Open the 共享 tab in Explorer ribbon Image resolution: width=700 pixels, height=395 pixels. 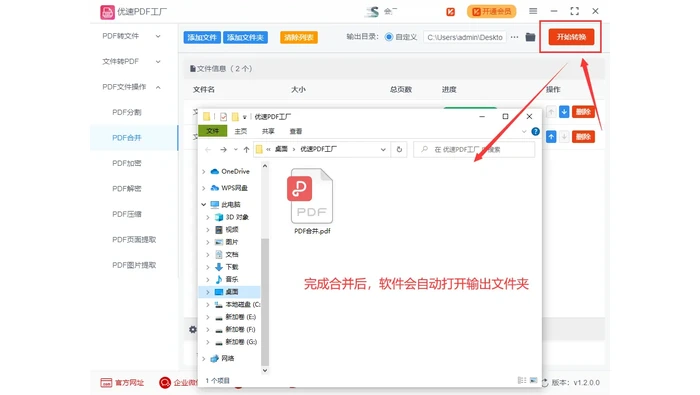tap(268, 131)
